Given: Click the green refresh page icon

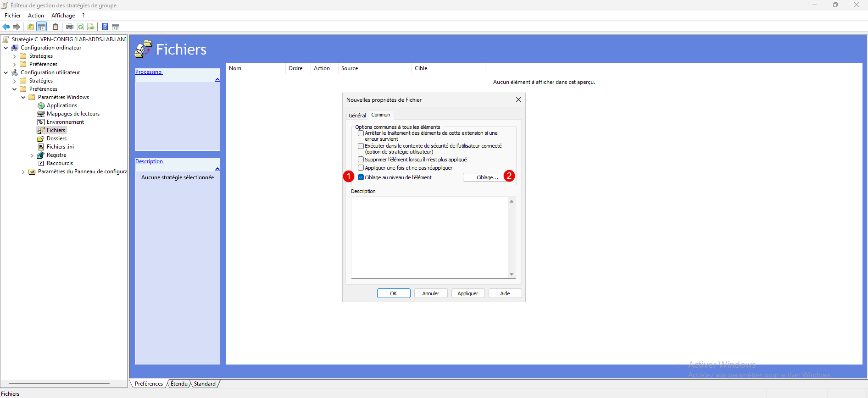Looking at the screenshot, I should pos(81,27).
